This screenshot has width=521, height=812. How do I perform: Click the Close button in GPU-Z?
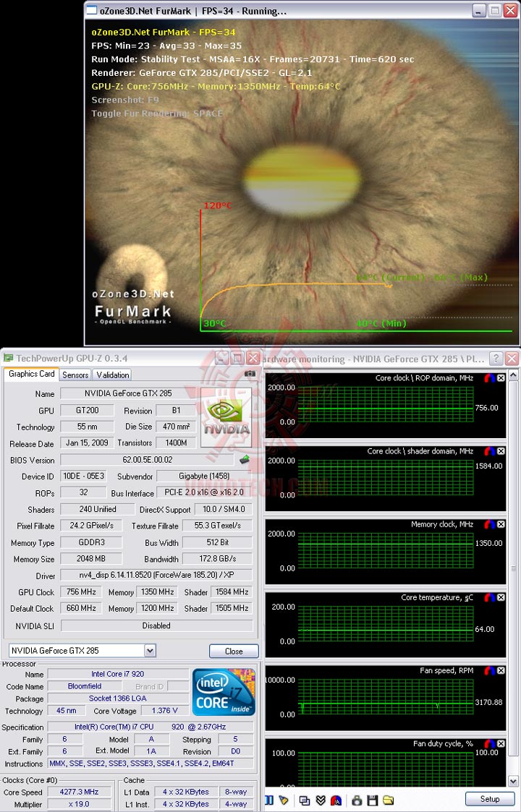pyautogui.click(x=234, y=651)
